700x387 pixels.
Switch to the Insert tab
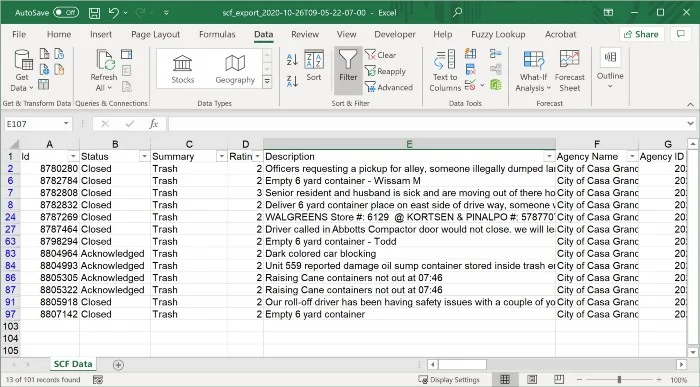(101, 34)
